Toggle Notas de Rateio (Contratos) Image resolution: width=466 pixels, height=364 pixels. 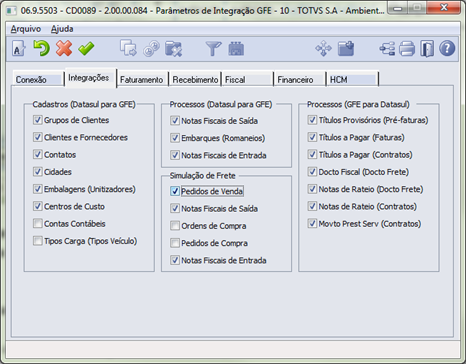312,206
